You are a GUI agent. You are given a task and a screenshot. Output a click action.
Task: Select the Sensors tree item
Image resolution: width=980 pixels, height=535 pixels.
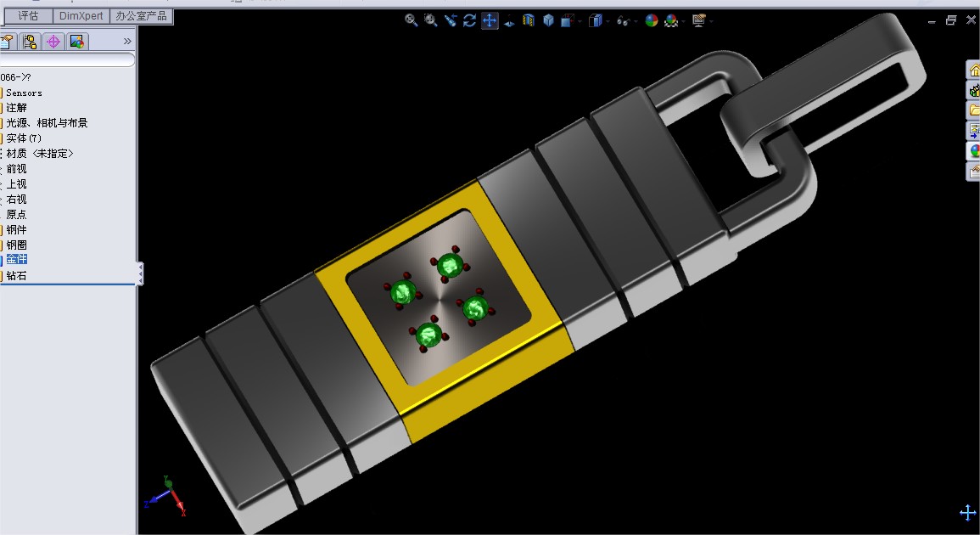coord(24,93)
